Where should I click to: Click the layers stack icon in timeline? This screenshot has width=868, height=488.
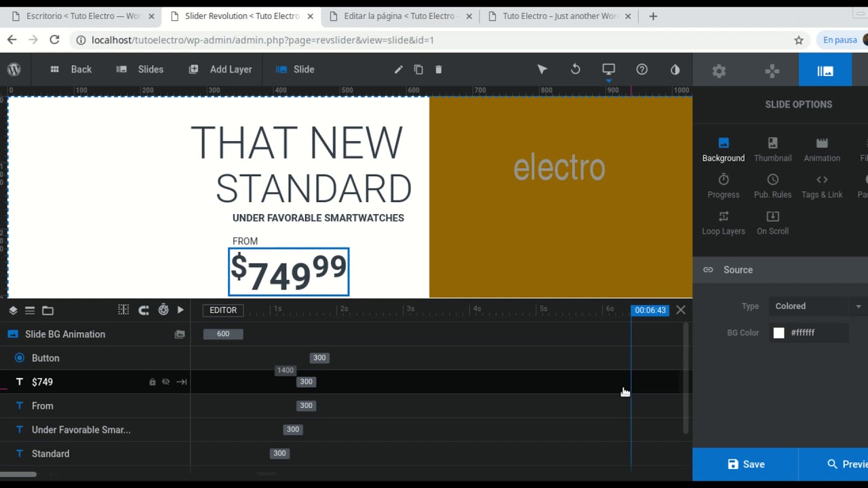(13, 310)
